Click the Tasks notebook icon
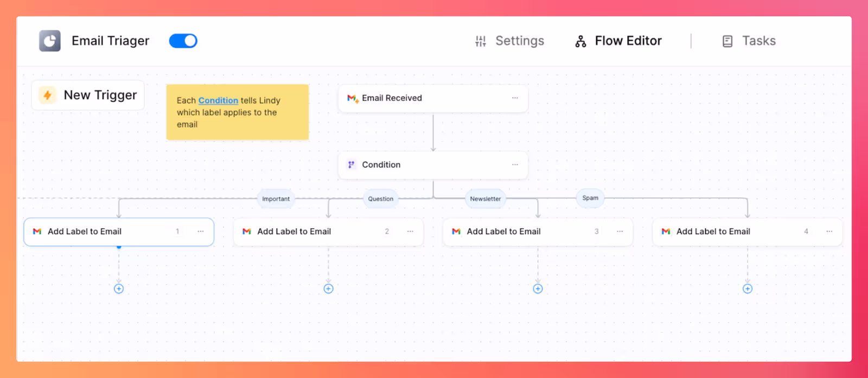The height and width of the screenshot is (378, 868). click(x=727, y=41)
